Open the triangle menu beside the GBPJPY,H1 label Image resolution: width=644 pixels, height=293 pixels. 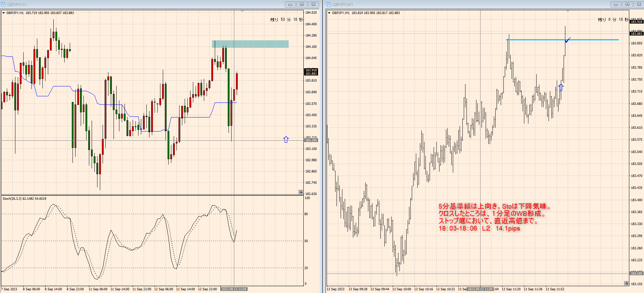pos(4,13)
